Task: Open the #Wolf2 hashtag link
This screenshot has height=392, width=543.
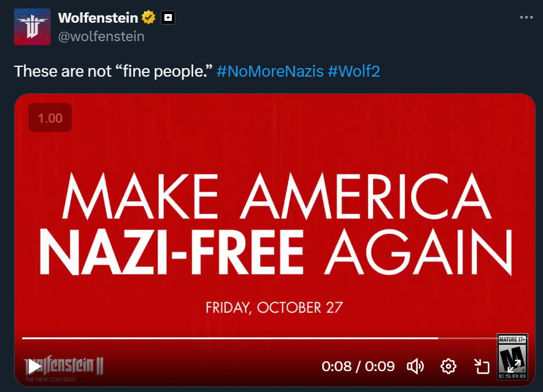Action: [x=354, y=71]
